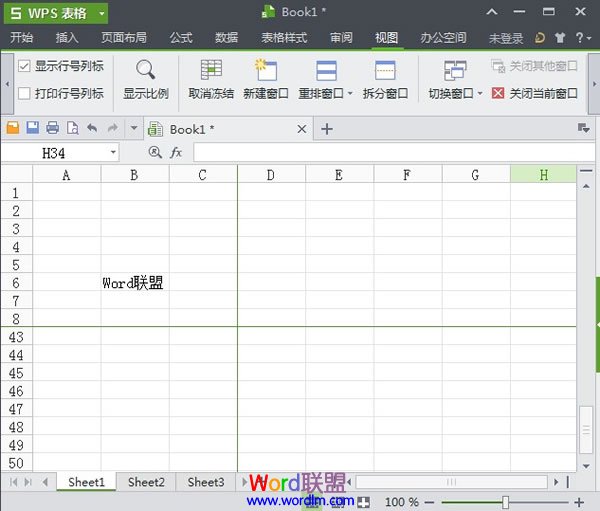
Task: Expand the 切换窗口 dropdown
Action: tap(480, 94)
